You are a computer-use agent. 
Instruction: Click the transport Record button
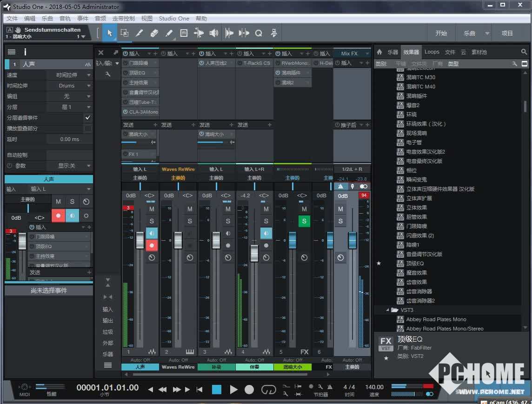(x=249, y=390)
